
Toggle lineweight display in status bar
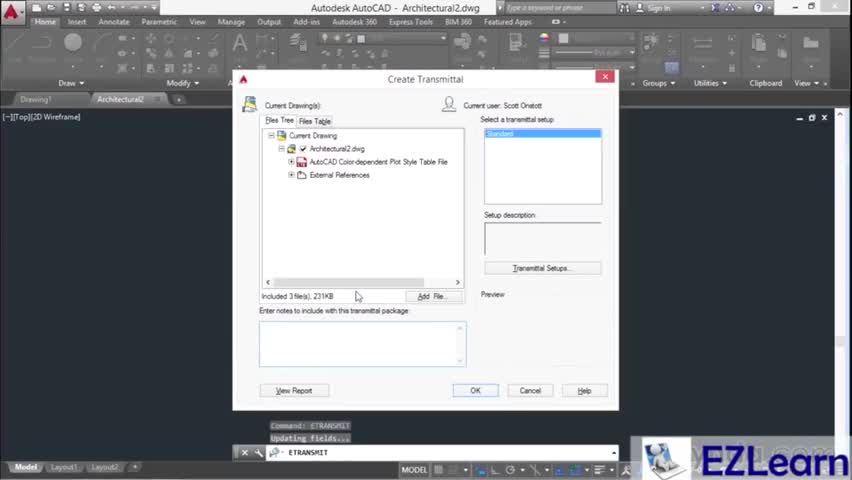pos(599,470)
